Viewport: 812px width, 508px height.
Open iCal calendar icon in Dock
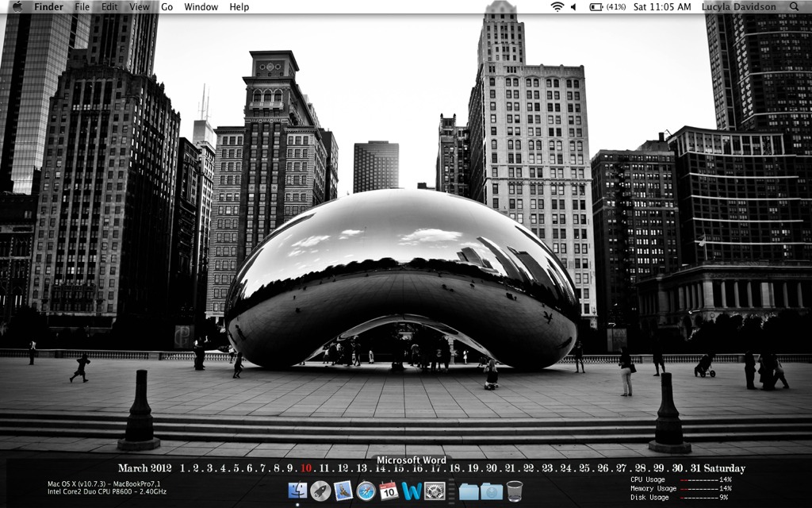(389, 491)
